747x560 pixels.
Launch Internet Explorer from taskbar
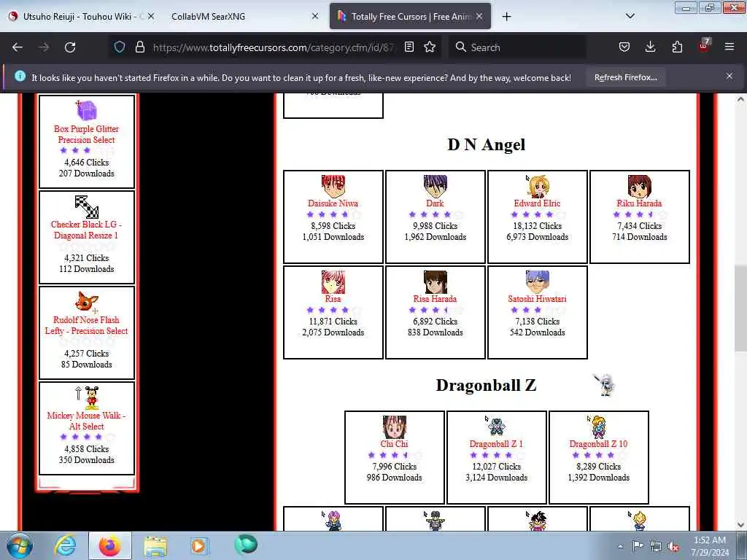(x=64, y=545)
